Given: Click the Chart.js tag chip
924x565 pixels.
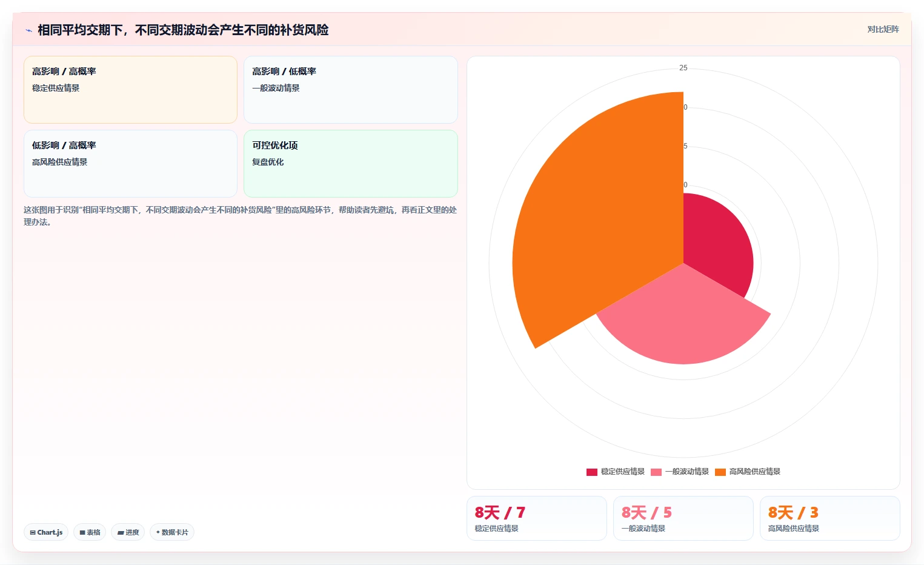Looking at the screenshot, I should 46,532.
